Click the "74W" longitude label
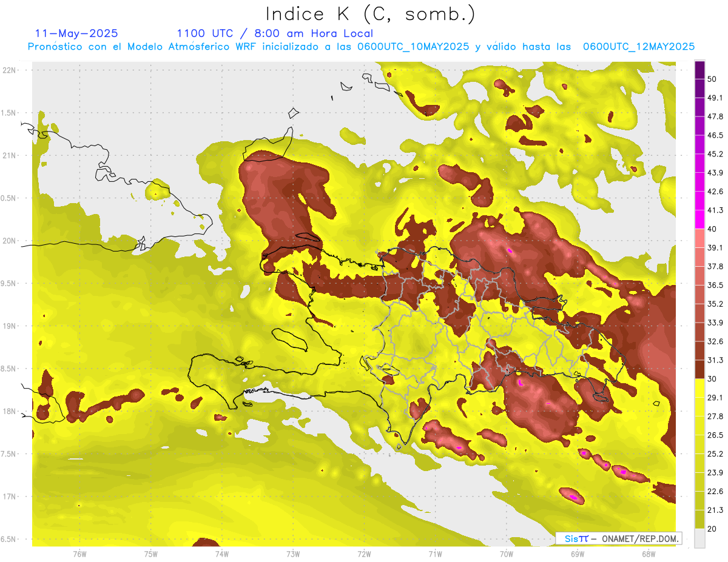This screenshot has width=728, height=562. [222, 554]
